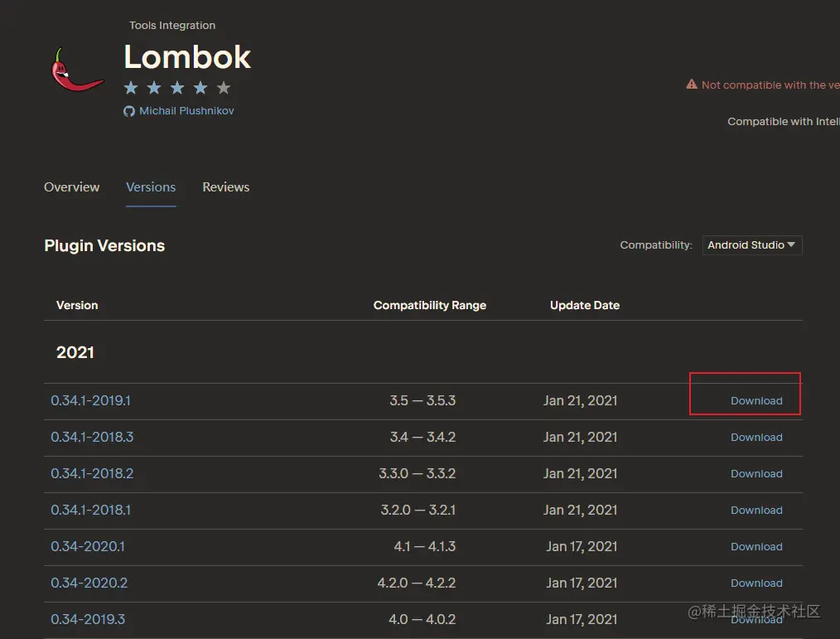Click the red warning triangle icon
The width and height of the screenshot is (840, 639).
[692, 85]
